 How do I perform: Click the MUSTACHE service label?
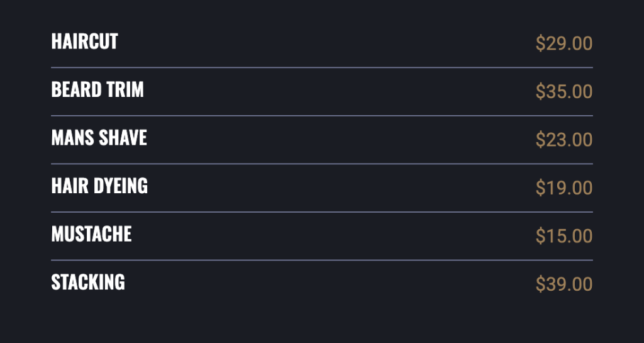91,234
